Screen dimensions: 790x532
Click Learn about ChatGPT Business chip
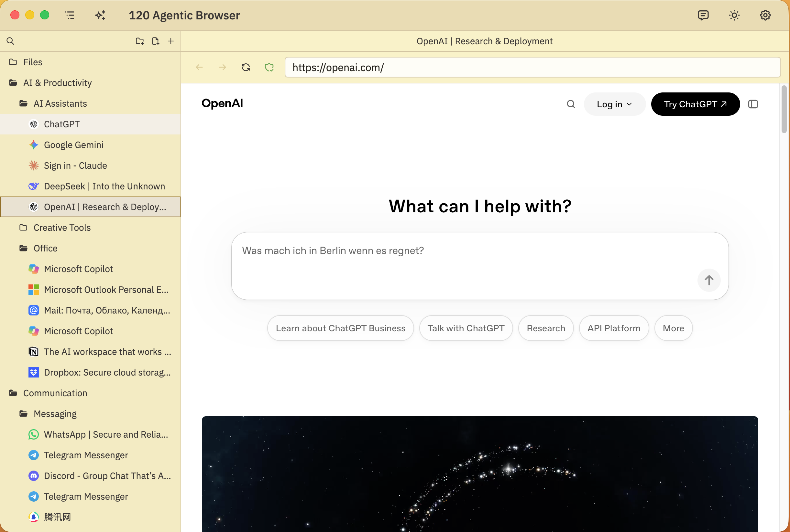pyautogui.click(x=341, y=328)
